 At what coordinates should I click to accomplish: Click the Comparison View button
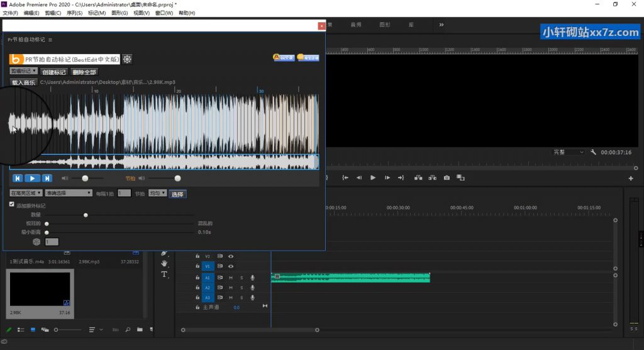(x=461, y=178)
